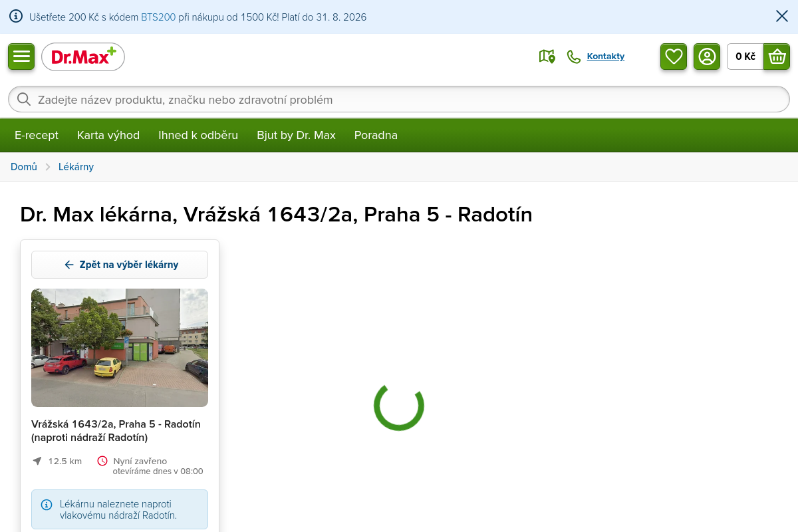Click the Nyní zavřeno opening status text
798x532 pixels.
click(x=140, y=462)
